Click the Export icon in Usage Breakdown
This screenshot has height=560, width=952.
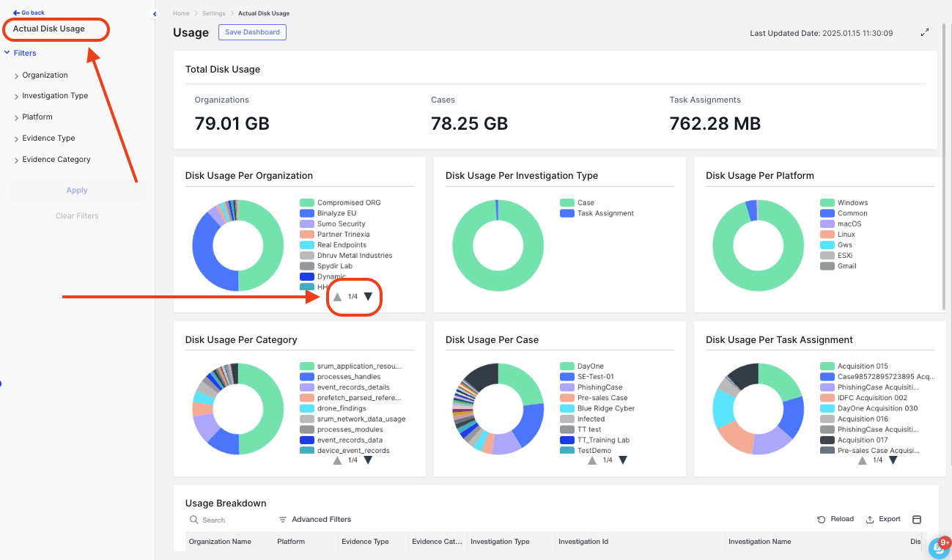tap(870, 520)
